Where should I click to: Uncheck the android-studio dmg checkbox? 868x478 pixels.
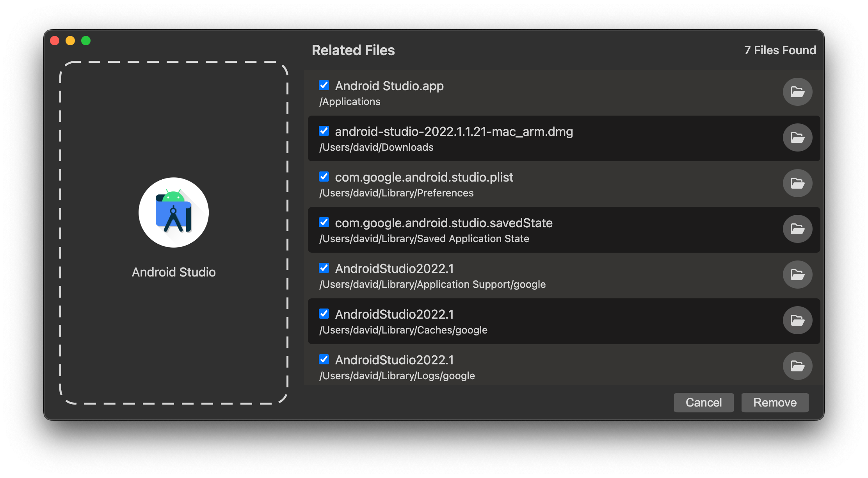324,131
